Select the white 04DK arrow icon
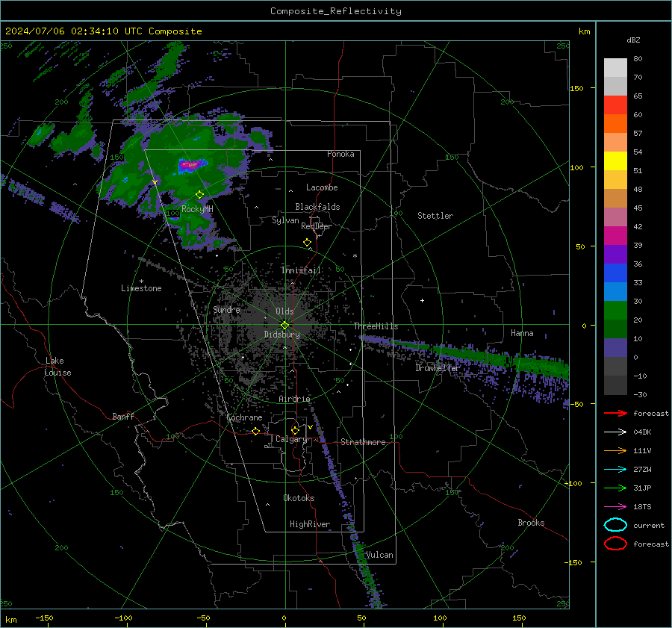 point(615,432)
